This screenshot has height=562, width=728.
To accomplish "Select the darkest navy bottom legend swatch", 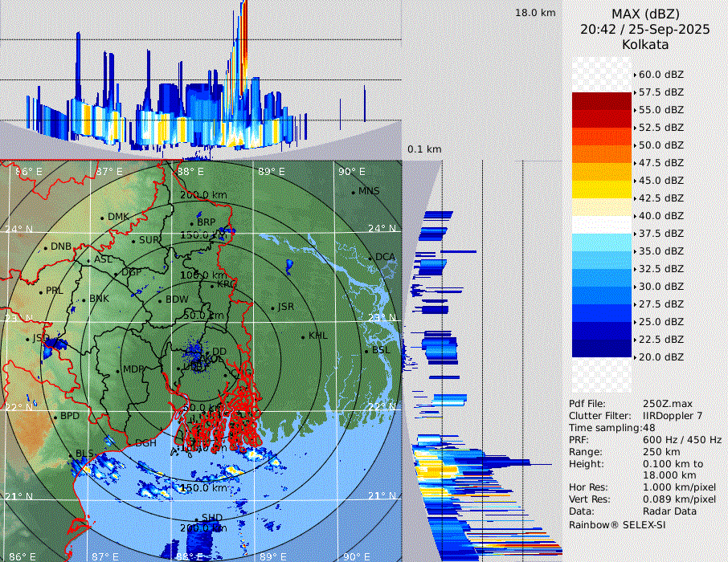I will [x=601, y=348].
